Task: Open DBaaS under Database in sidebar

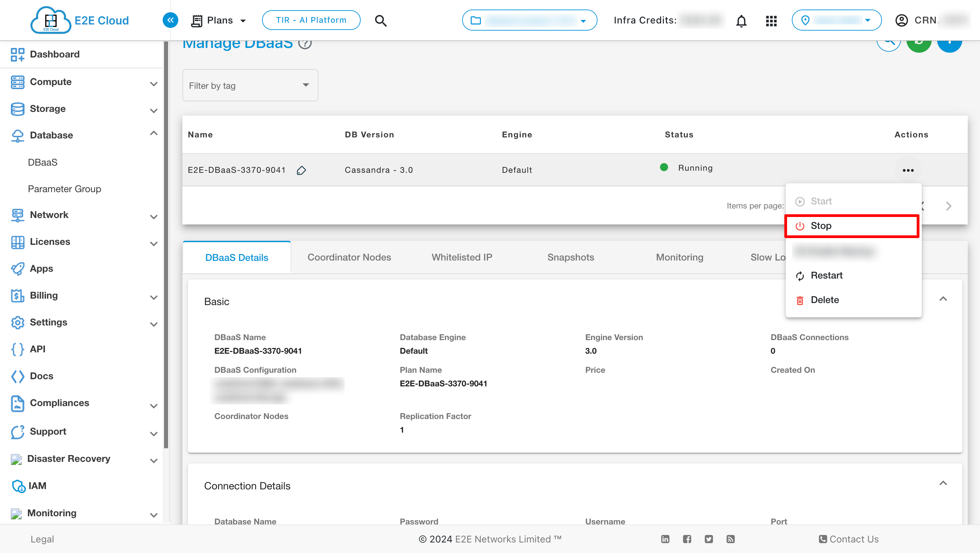Action: (x=43, y=163)
